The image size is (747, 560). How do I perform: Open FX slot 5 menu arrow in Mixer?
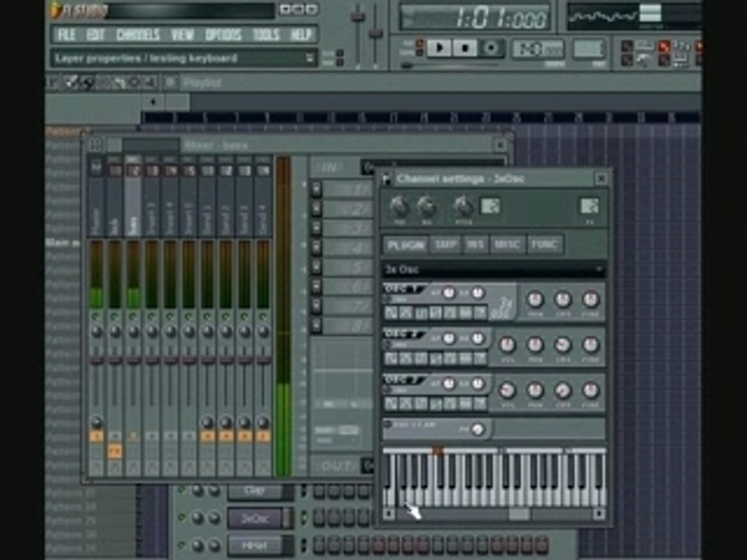pyautogui.click(x=317, y=268)
